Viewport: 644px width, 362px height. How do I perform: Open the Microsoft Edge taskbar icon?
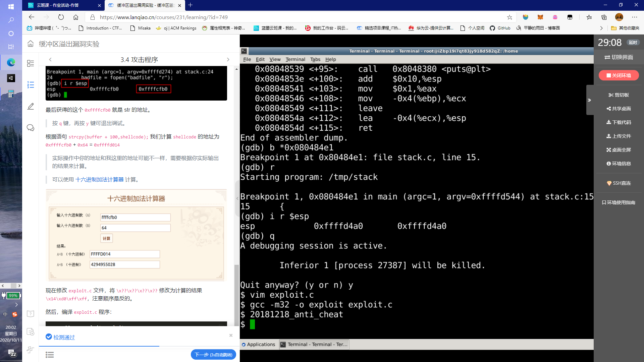pos(11,62)
